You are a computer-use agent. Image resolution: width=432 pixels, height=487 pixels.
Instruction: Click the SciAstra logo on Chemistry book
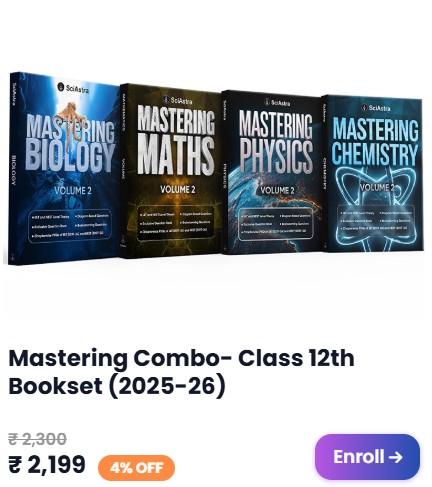click(376, 107)
